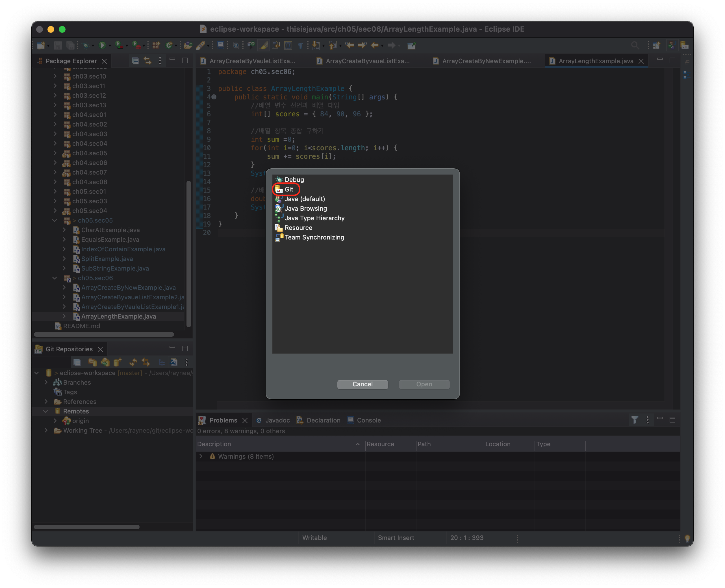Click Clone a Git Repository icon
725x588 pixels.
[105, 362]
